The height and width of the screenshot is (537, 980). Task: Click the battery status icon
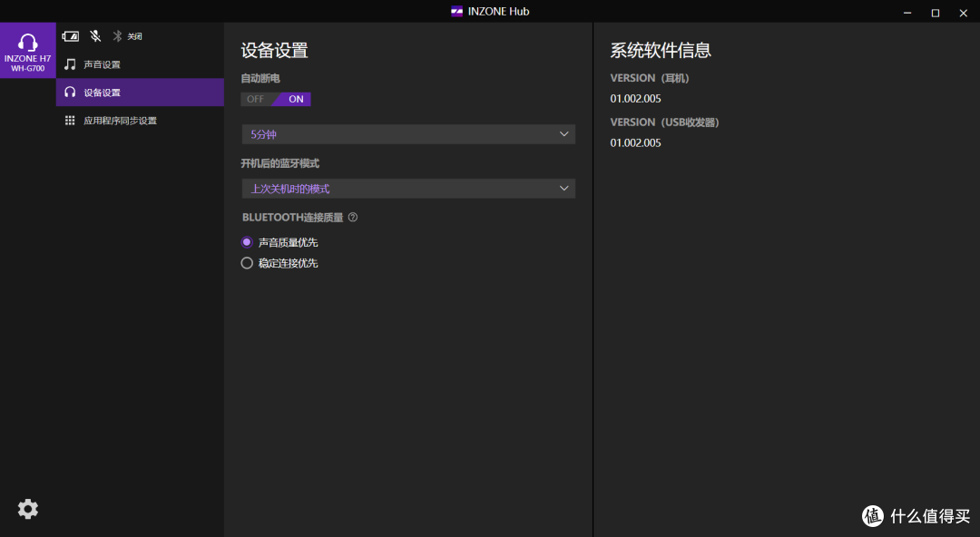pos(71,36)
